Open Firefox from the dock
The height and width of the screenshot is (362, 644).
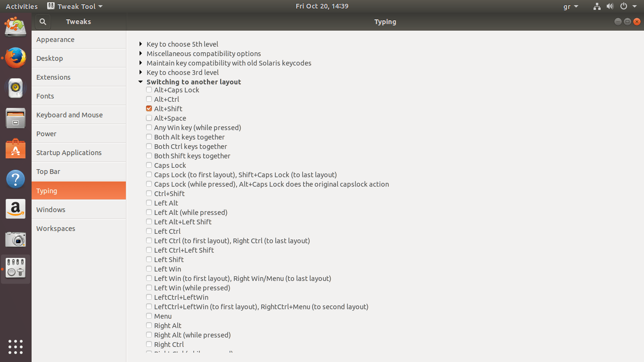tap(16, 58)
